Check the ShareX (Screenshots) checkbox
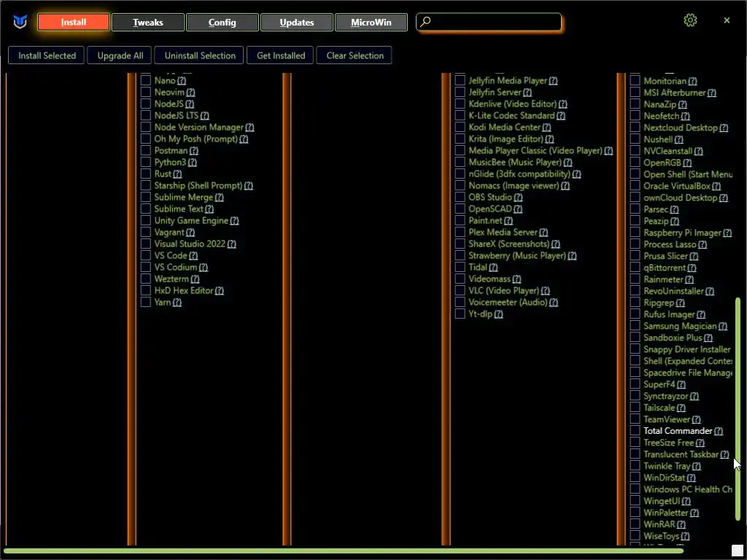Image resolution: width=747 pixels, height=560 pixels. pyautogui.click(x=460, y=244)
